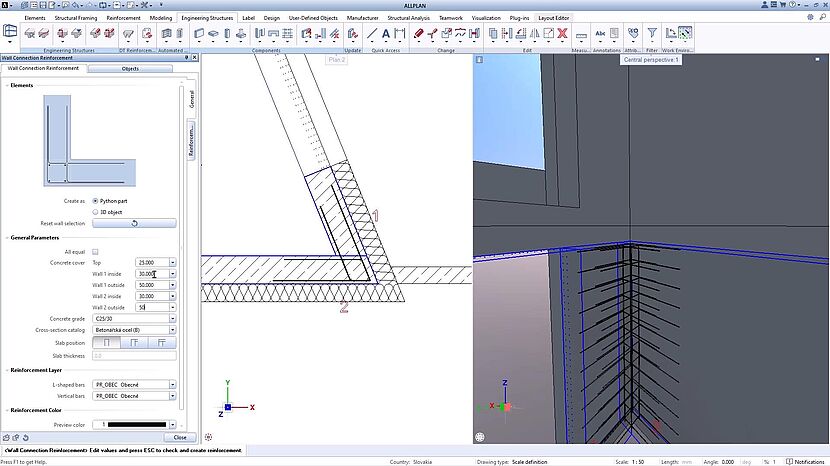Screen dimensions: 830x466
Task: Choose the third Slab position option
Action: (x=161, y=343)
